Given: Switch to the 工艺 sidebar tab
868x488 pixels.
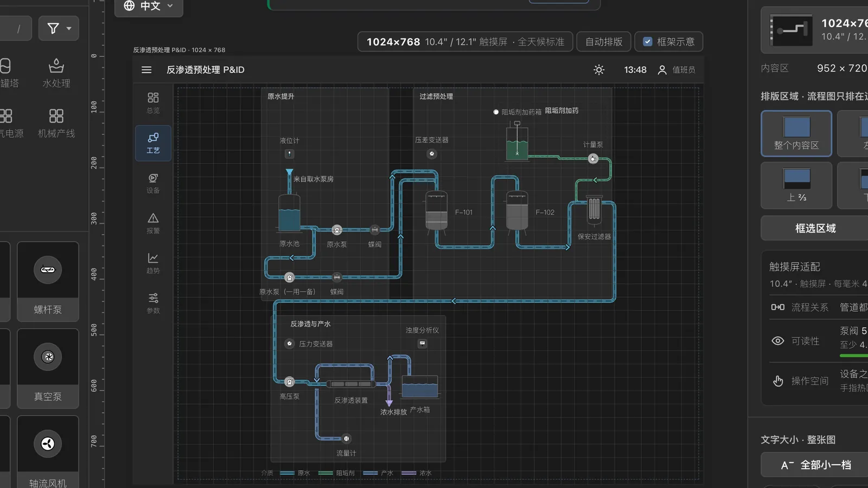Looking at the screenshot, I should click(153, 143).
